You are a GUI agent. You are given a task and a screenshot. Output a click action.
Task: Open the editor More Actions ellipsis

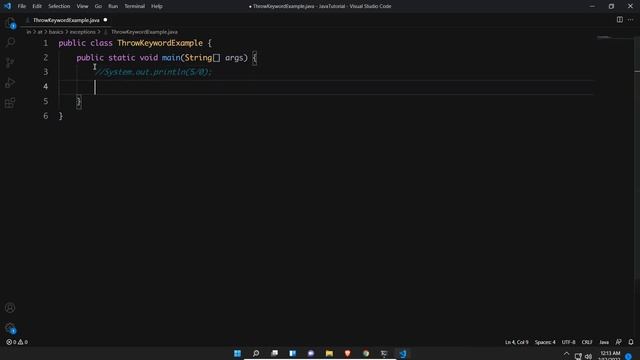pyautogui.click(x=631, y=20)
